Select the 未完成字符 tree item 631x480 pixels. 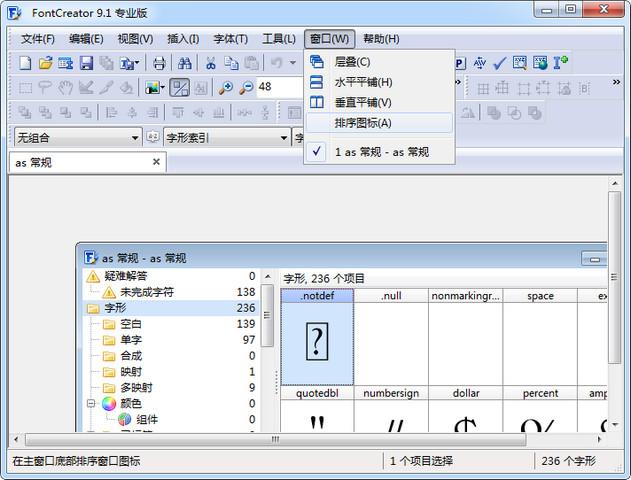pyautogui.click(x=146, y=292)
